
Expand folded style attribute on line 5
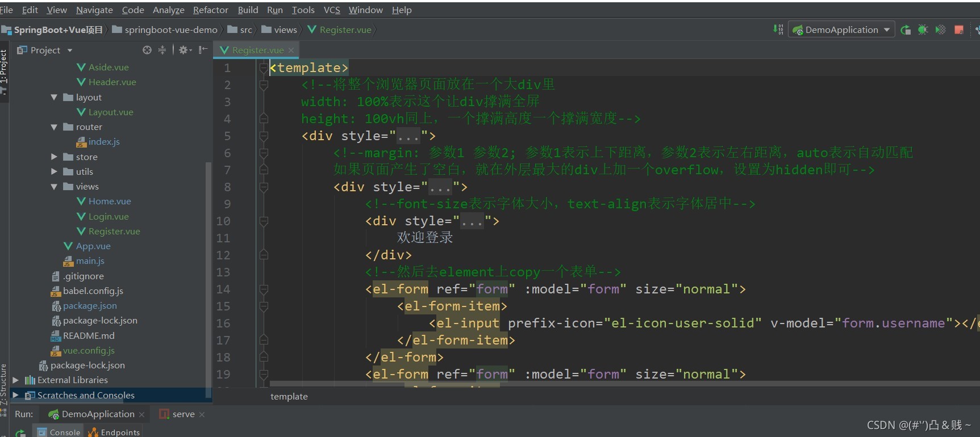(x=408, y=136)
